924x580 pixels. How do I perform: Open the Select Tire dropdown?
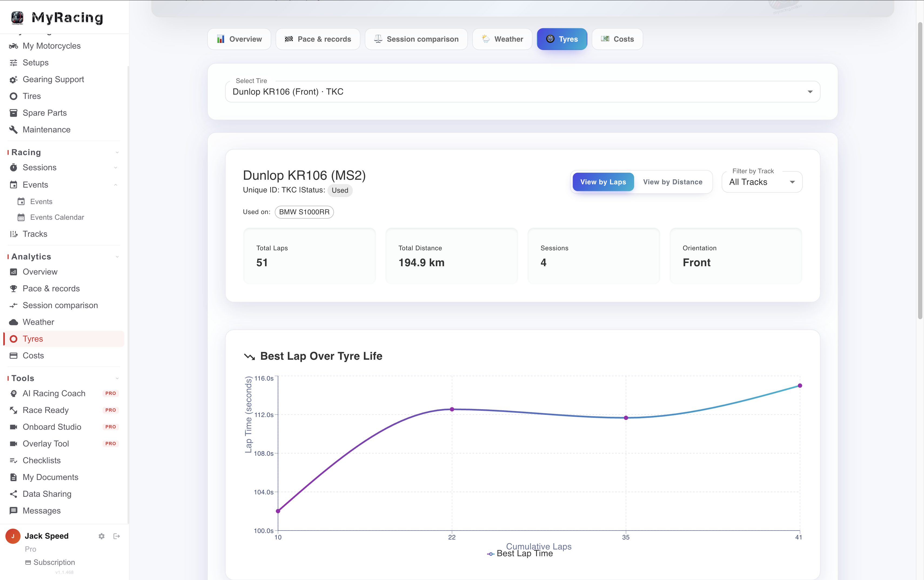[x=522, y=92]
